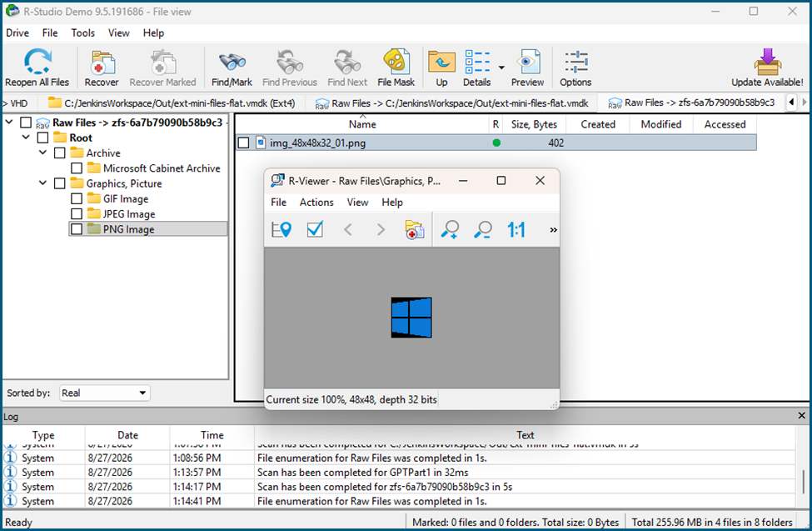
Task: Go to previous file in R-Viewer
Action: (348, 229)
